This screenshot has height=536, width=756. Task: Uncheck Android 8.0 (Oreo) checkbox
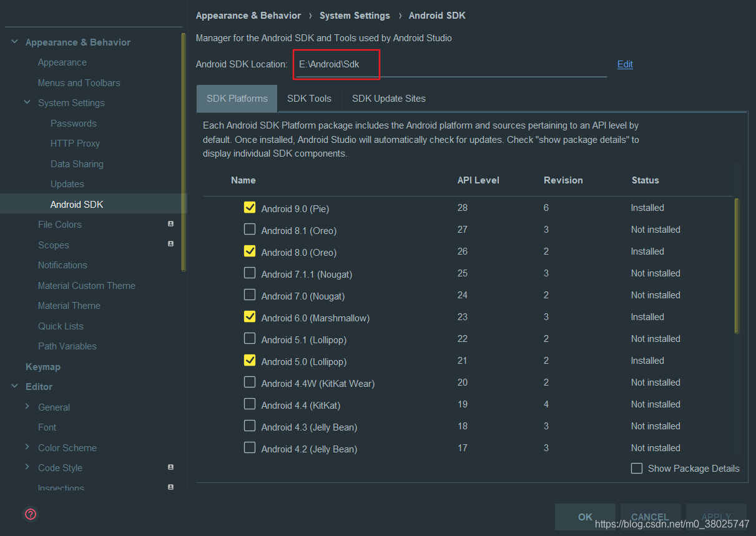click(x=250, y=251)
